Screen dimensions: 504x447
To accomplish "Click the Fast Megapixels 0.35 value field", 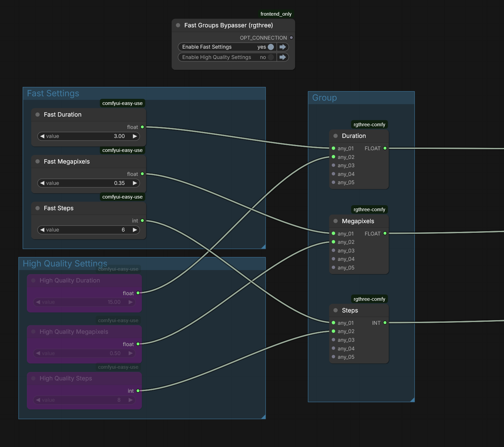I will (x=89, y=183).
